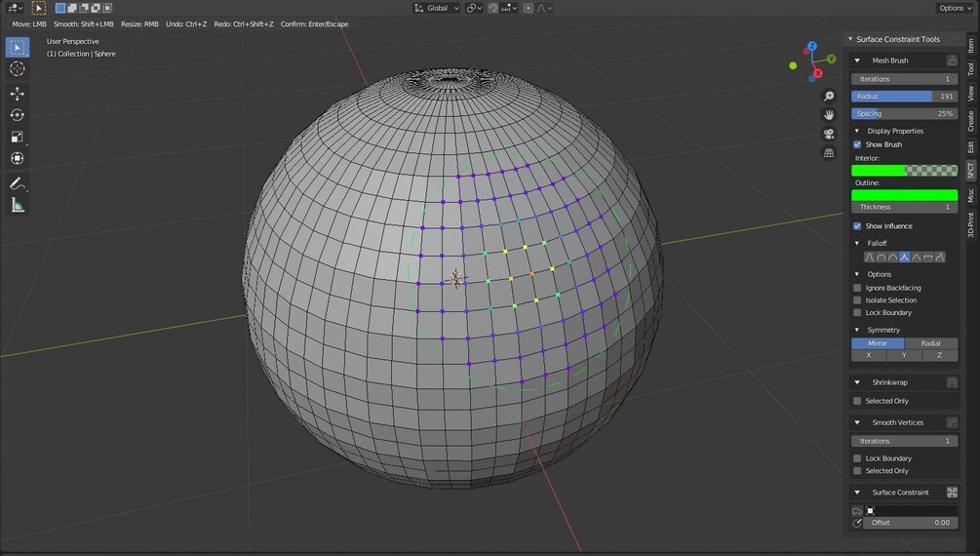The width and height of the screenshot is (980, 556).
Task: Uncheck the Show Brush checkbox
Action: click(x=857, y=144)
